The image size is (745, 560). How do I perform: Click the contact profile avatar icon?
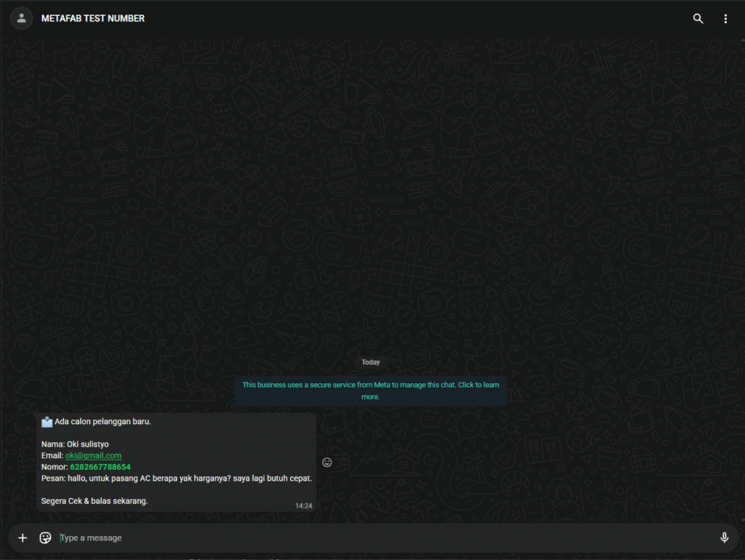pos(22,19)
